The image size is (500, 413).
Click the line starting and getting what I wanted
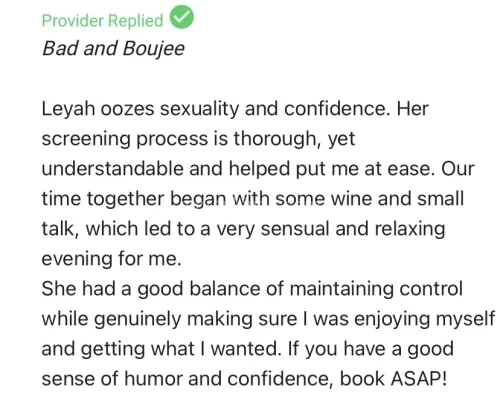[248, 349]
